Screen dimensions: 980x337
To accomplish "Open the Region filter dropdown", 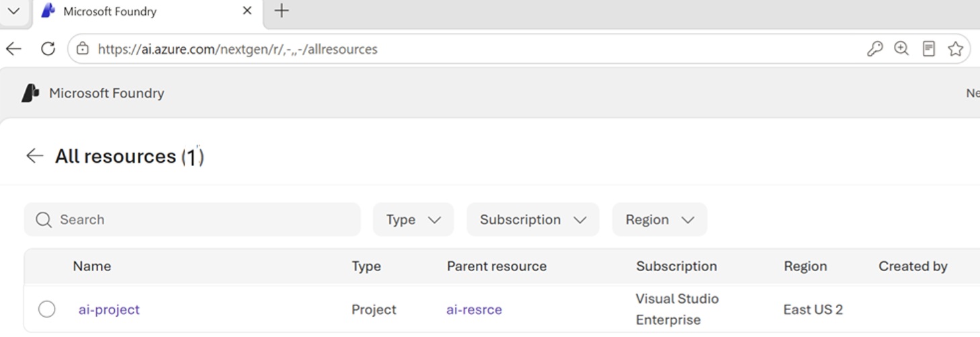I will (659, 219).
